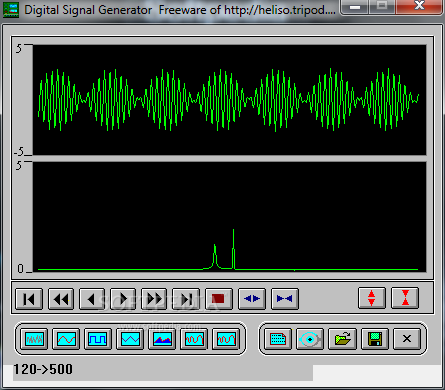Jump to the start of the signal
Screen dimensions: 445x390
[29, 299]
